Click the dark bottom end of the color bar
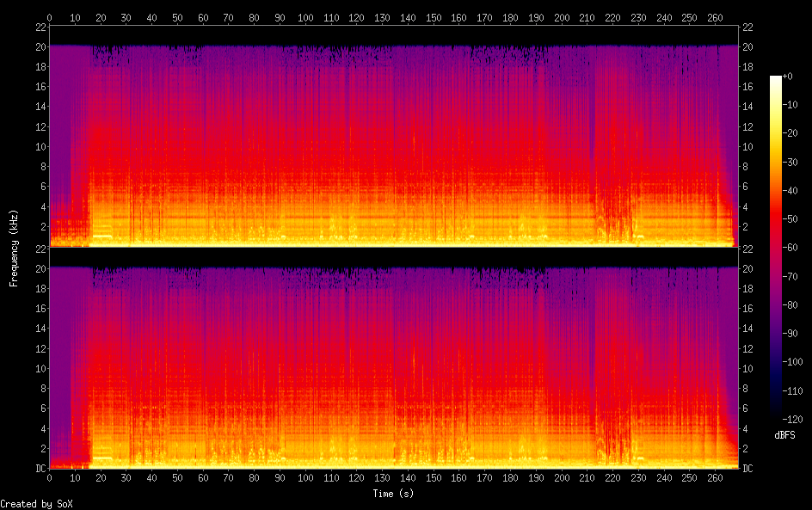This screenshot has width=812, height=510. (776, 416)
